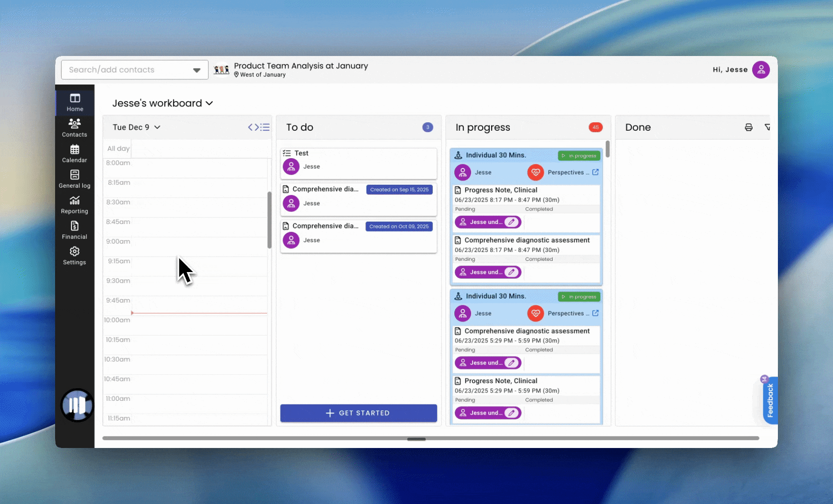Open Reporting in the sidebar
The width and height of the screenshot is (833, 504).
(x=75, y=205)
